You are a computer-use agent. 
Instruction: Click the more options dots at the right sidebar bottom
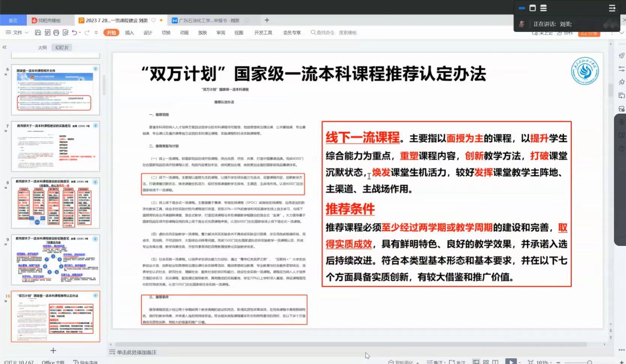click(621, 350)
